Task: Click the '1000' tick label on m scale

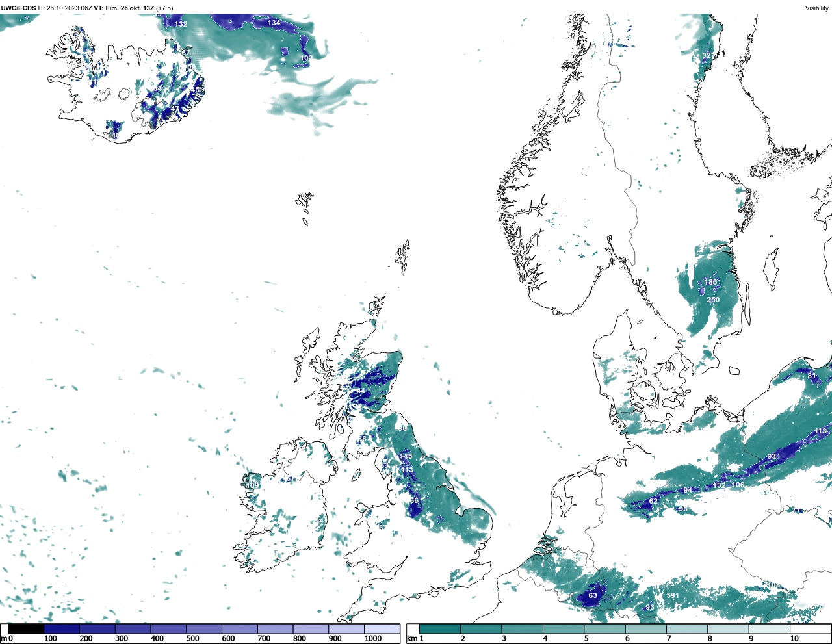Action: pyautogui.click(x=373, y=639)
